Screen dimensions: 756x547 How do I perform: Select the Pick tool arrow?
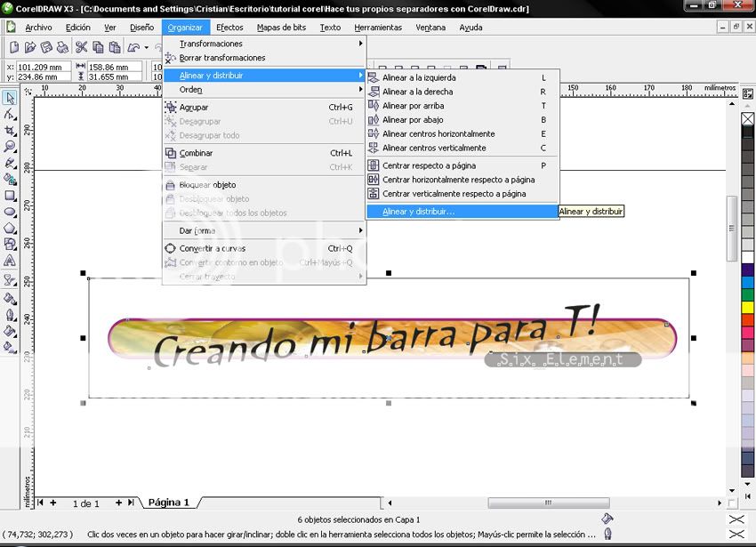pyautogui.click(x=10, y=98)
